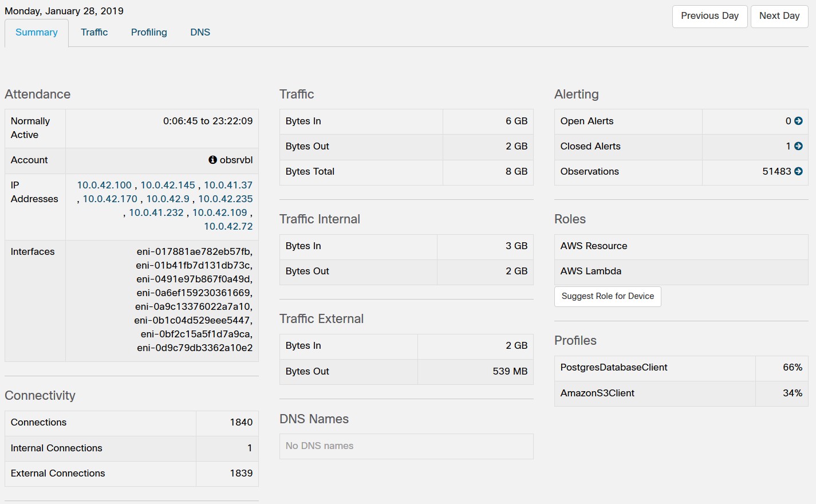Click the arrow icon beside Closed Alerts count
Image resolution: width=816 pixels, height=504 pixels.
tap(798, 146)
